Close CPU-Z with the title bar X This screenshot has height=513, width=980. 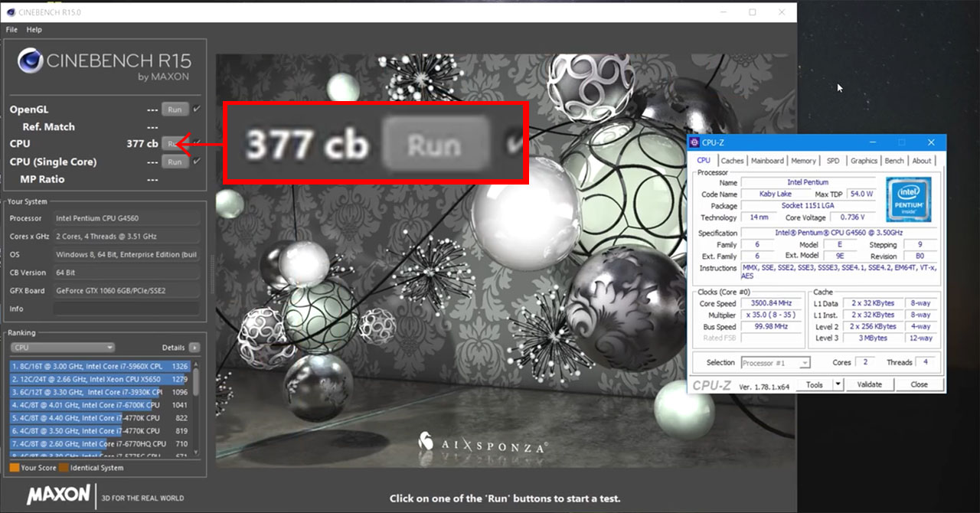931,142
